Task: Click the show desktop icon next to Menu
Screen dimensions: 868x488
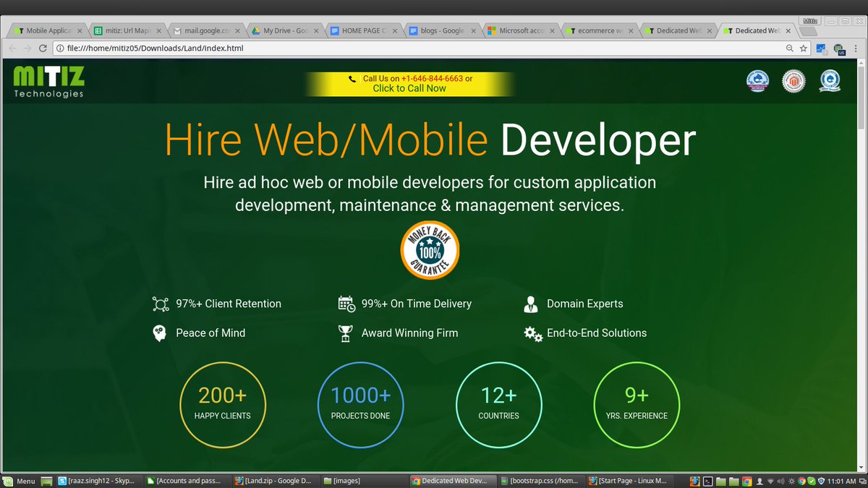Action: tap(46, 481)
